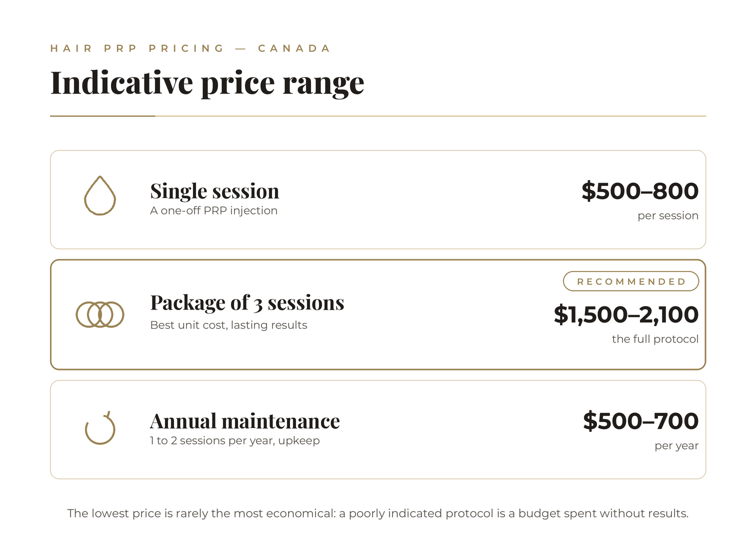The width and height of the screenshot is (756, 540).
Task: Click 'the full protocol' label
Action: point(655,339)
